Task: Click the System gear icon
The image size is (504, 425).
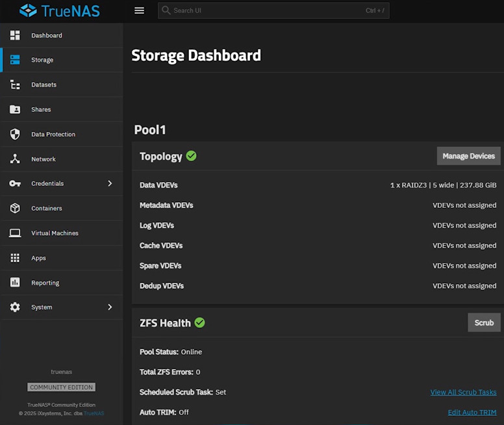Action: point(15,307)
